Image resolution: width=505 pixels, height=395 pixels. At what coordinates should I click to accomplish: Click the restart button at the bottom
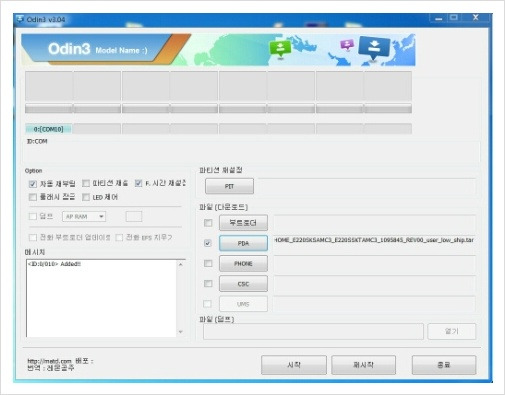coord(364,365)
